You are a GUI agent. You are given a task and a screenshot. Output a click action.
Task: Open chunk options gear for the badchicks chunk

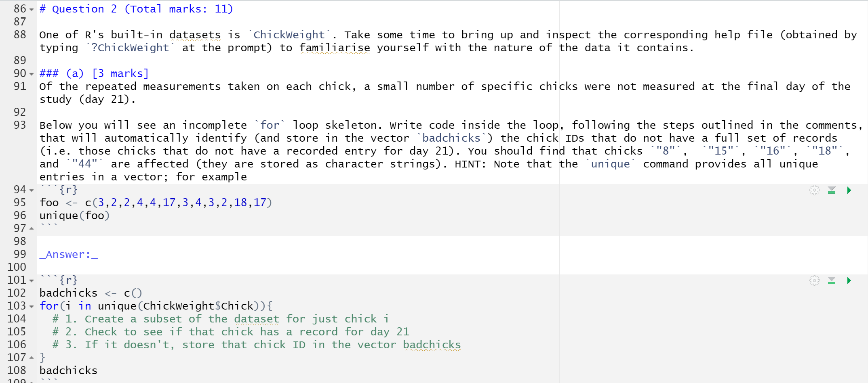click(814, 280)
